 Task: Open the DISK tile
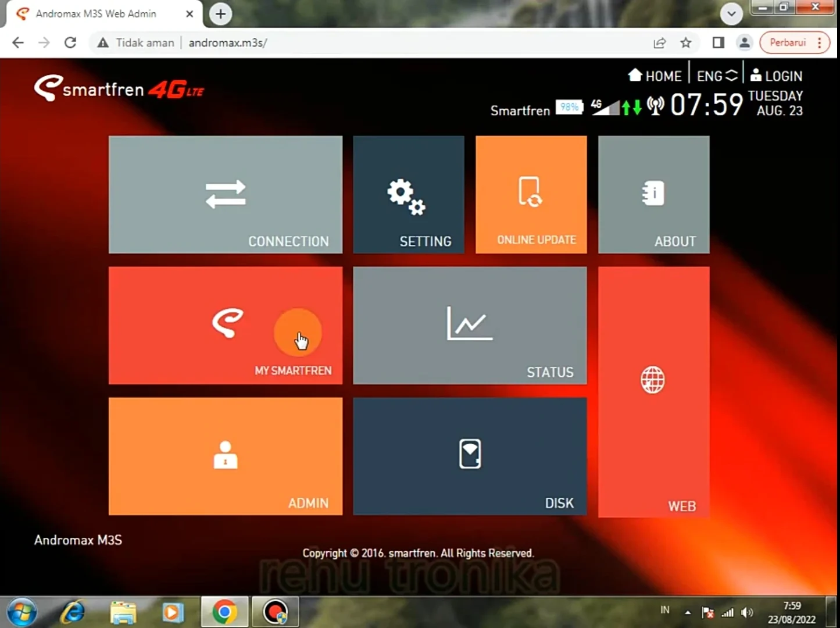(x=470, y=456)
